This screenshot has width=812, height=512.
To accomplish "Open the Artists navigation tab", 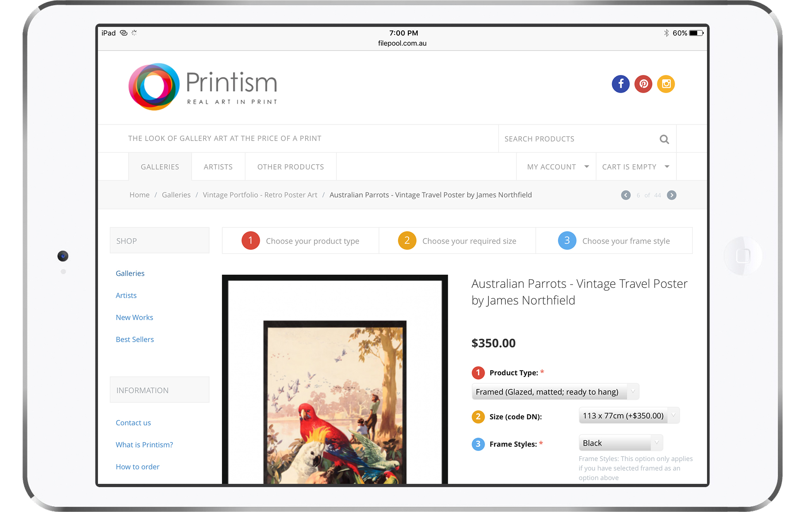I will pos(218,167).
